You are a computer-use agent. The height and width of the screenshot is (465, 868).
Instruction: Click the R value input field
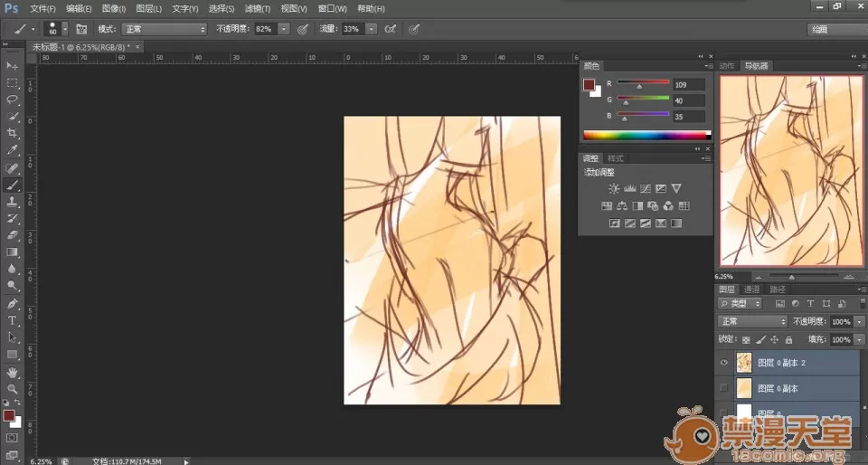[688, 84]
